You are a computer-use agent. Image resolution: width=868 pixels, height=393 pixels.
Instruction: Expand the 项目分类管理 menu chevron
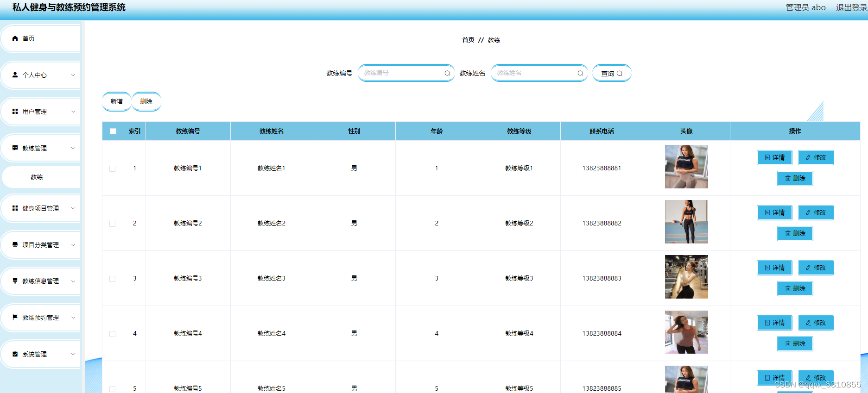click(73, 245)
